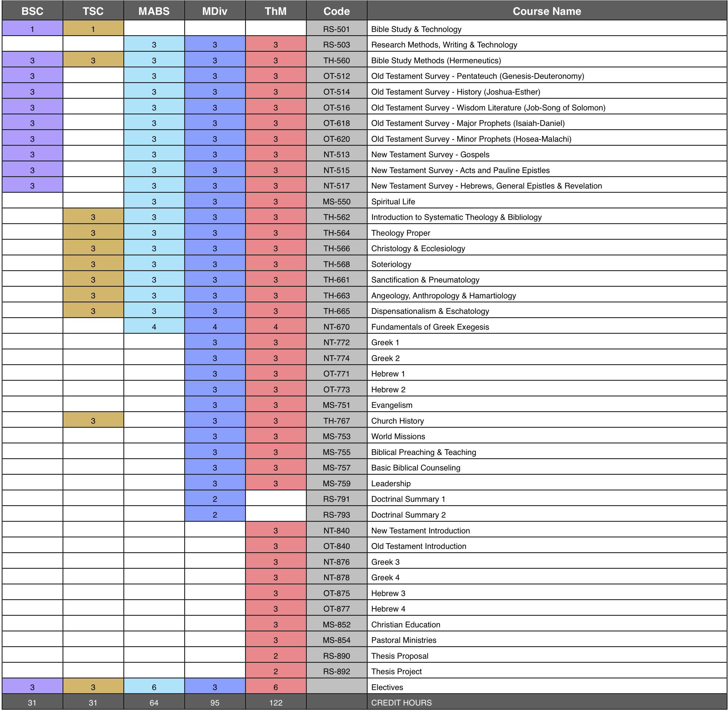Select the MDiv total 95
The image size is (728, 711).
(215, 703)
